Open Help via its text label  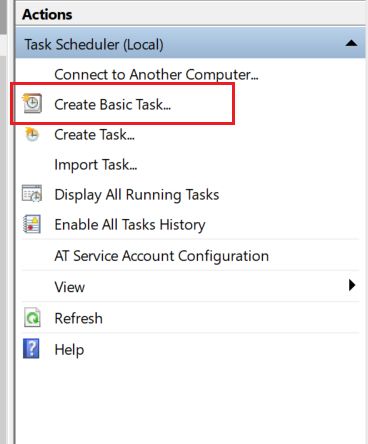[69, 350]
